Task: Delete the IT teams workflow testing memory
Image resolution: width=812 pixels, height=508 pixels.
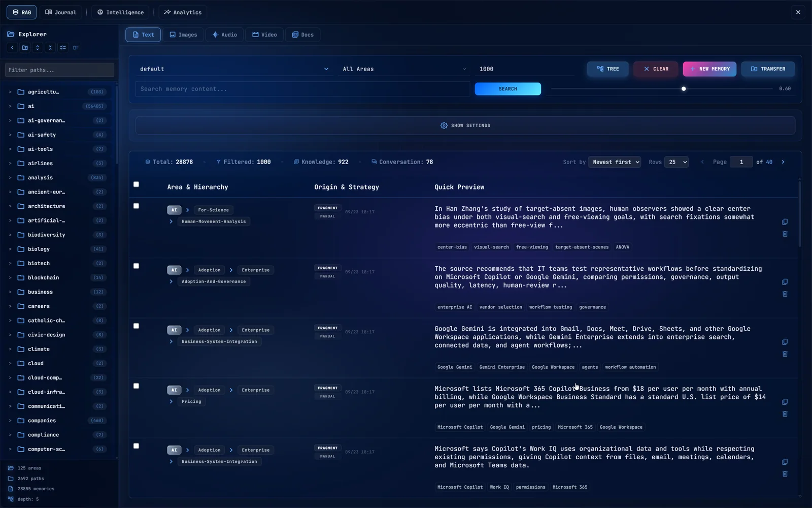Action: [x=785, y=294]
